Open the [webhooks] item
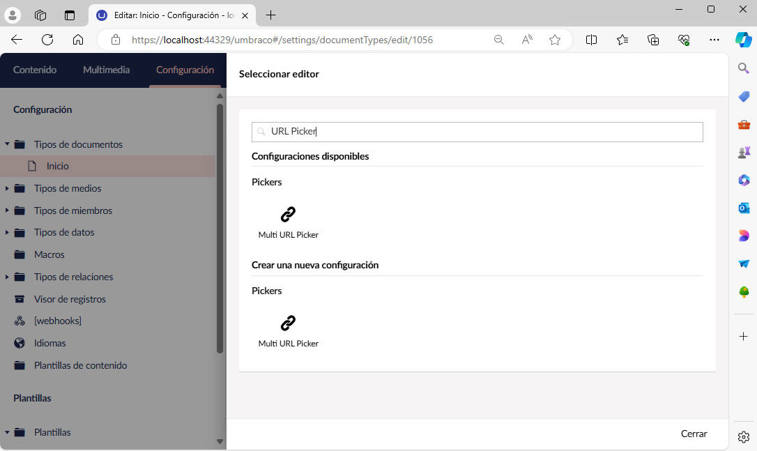 58,321
